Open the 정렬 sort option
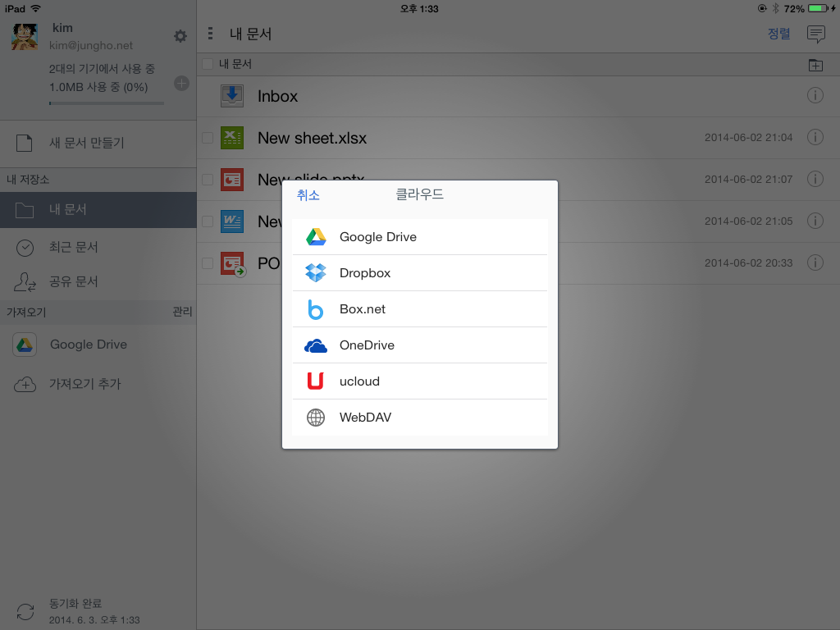Screen dimensions: 840x630 pos(779,34)
